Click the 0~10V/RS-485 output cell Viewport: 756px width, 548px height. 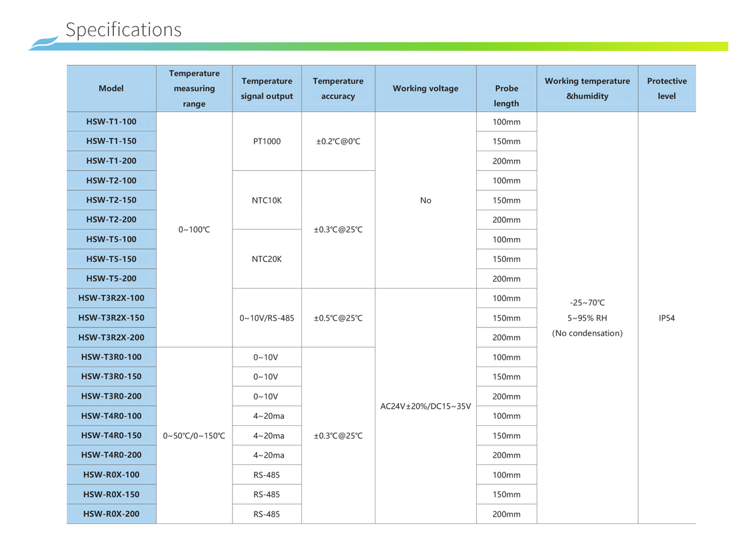tap(266, 318)
